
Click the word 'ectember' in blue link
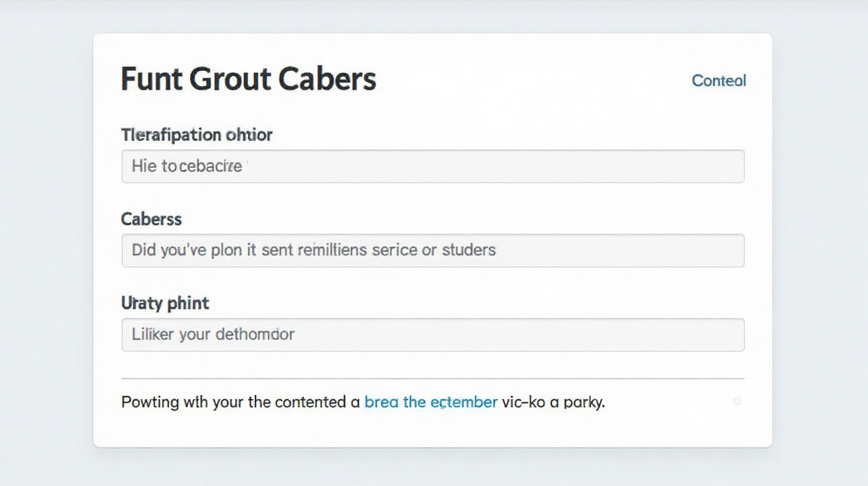(x=464, y=401)
